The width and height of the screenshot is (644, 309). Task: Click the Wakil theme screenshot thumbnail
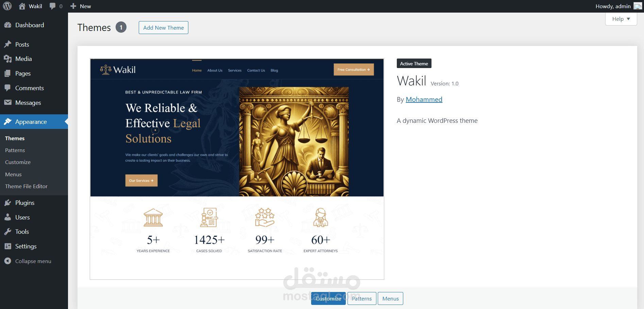237,169
